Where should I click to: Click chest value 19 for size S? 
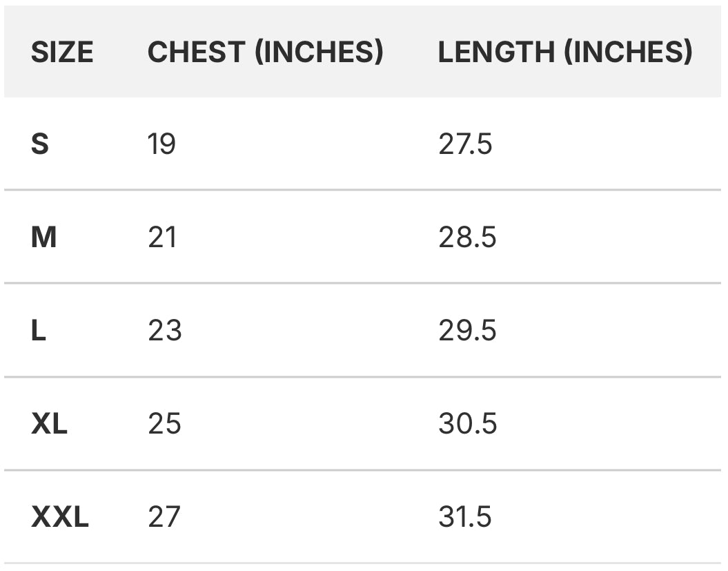click(x=161, y=144)
